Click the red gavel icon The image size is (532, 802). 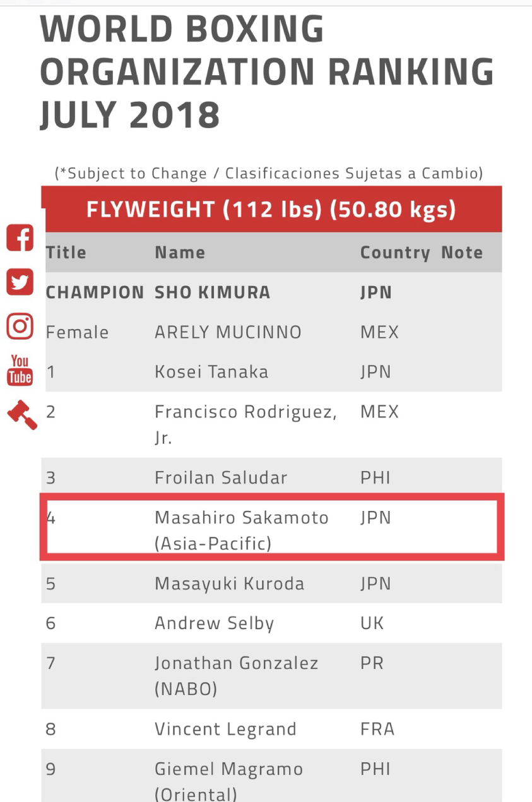21,415
